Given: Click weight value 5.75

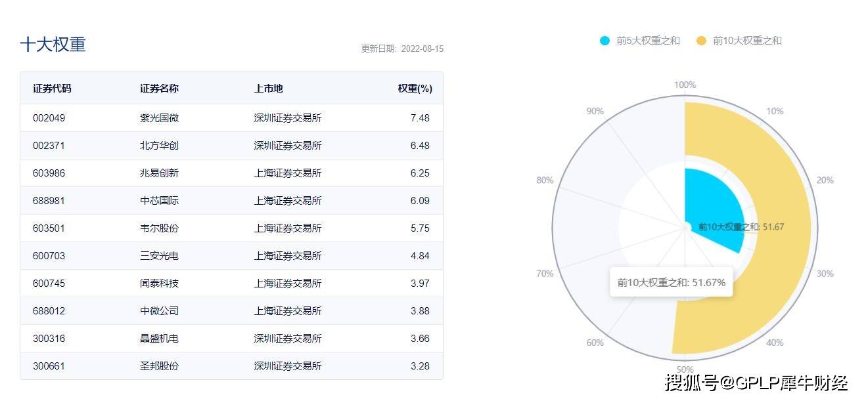Looking at the screenshot, I should [x=420, y=228].
